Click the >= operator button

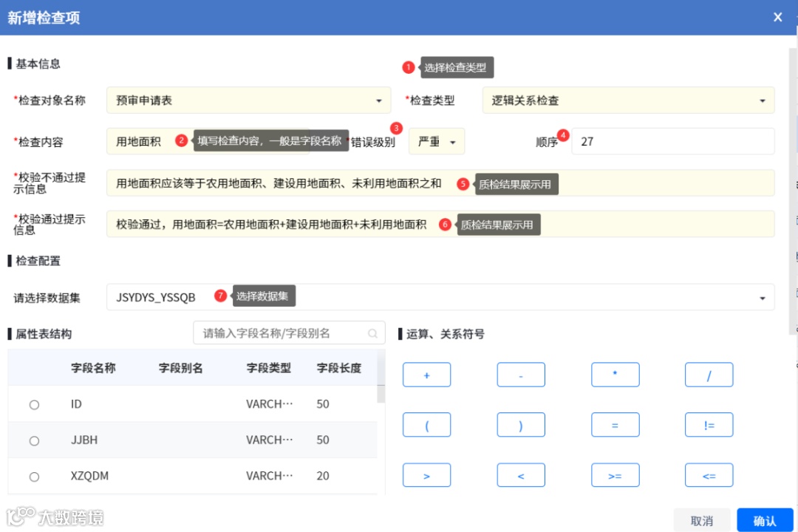[615, 475]
